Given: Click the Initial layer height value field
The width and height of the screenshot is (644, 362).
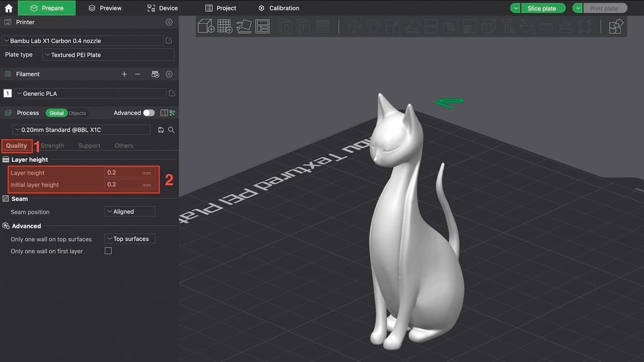Looking at the screenshot, I should click(129, 184).
